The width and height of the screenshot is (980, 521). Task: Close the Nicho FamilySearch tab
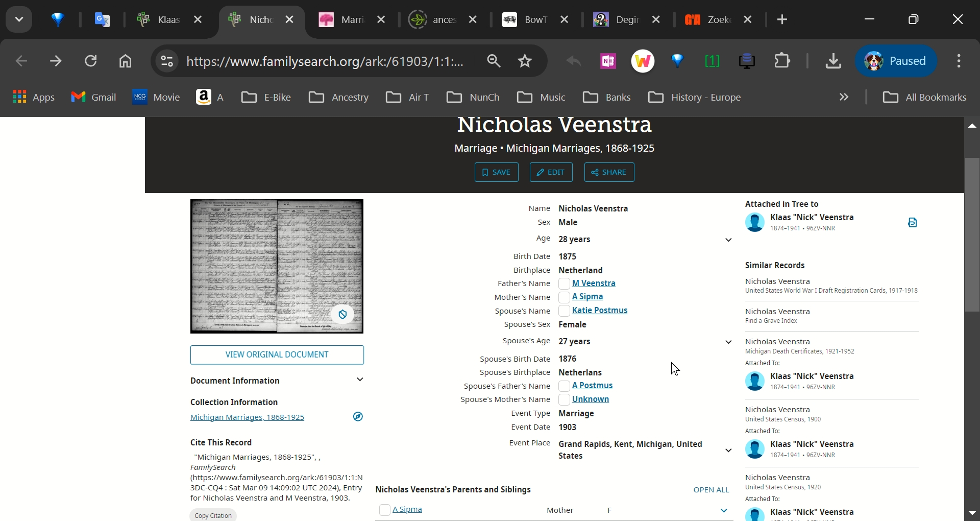tap(289, 20)
